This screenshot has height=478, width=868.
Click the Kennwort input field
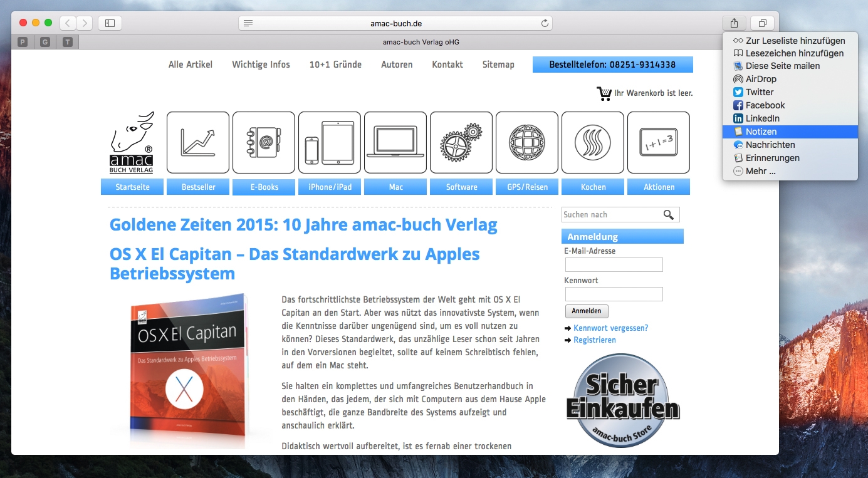pyautogui.click(x=614, y=294)
